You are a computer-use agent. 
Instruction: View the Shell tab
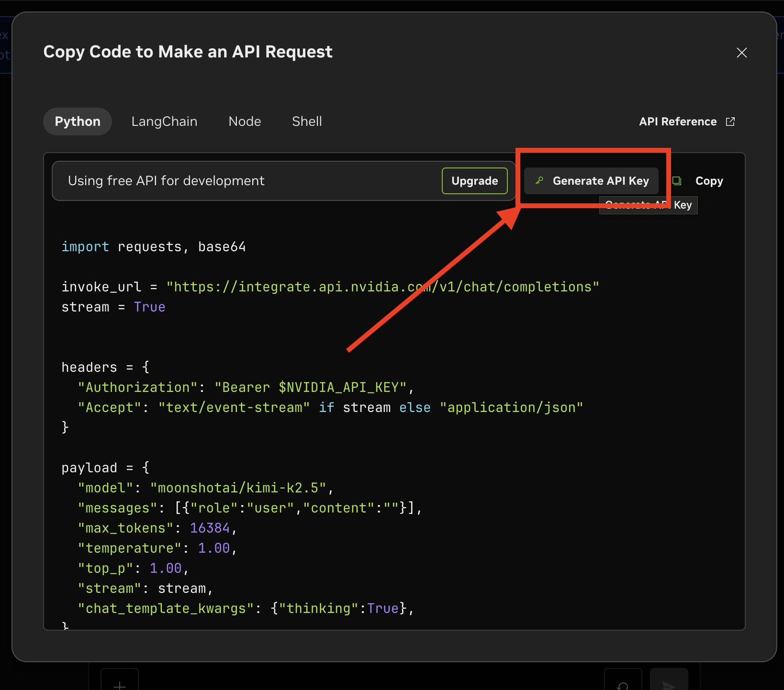coord(307,121)
